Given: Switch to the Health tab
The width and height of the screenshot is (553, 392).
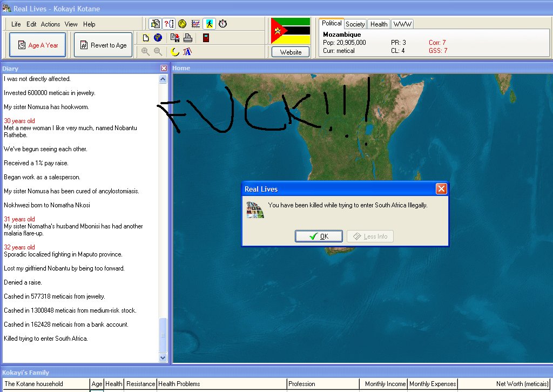Looking at the screenshot, I should pos(379,24).
